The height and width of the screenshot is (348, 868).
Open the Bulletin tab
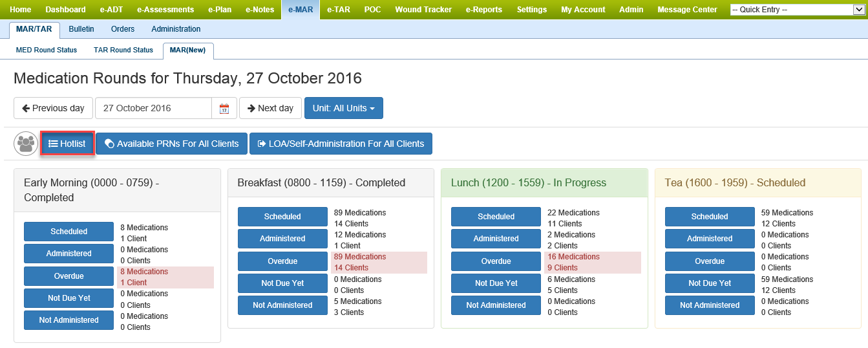(81, 29)
